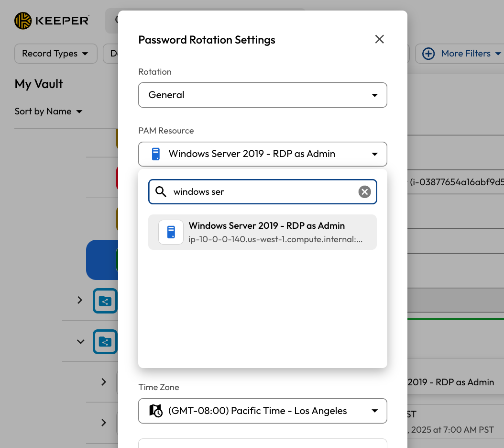Open the Rotation dropdown set to General
The image size is (504, 448).
click(262, 95)
